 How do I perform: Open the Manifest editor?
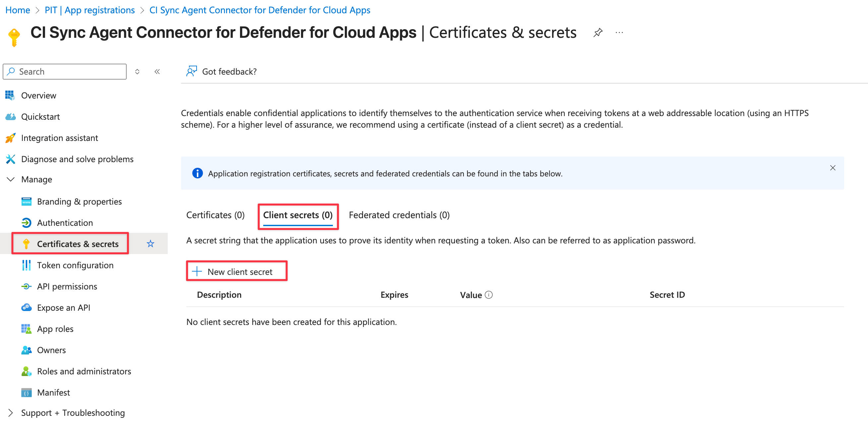pos(54,393)
